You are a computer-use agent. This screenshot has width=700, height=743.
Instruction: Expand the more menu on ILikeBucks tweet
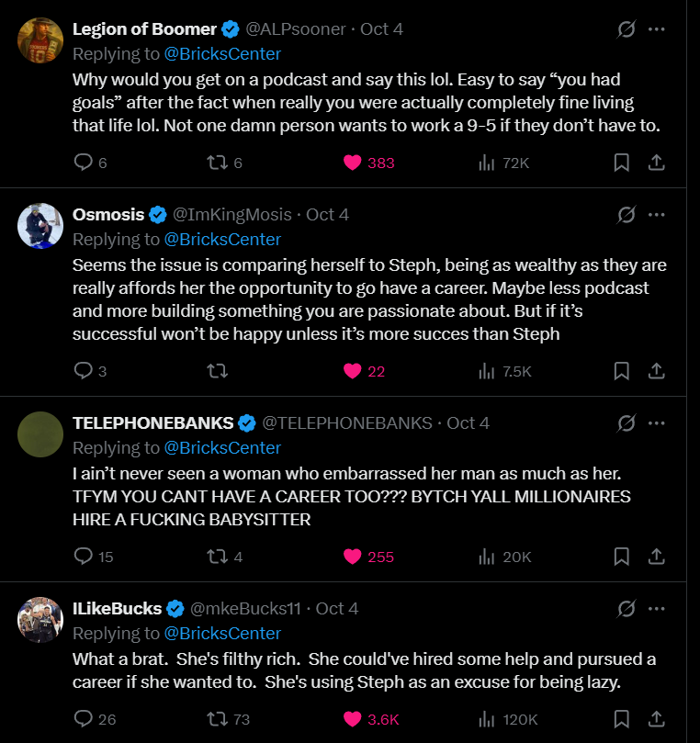pyautogui.click(x=656, y=608)
